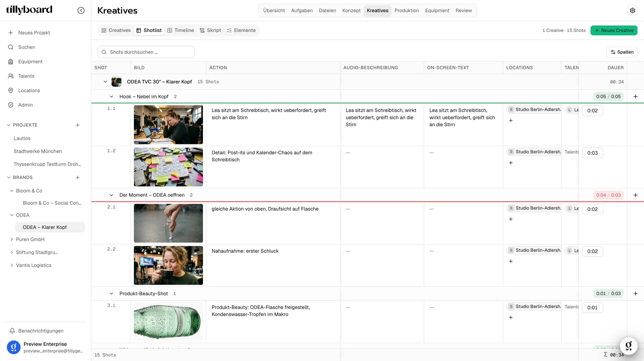
Task: Switch to the Übersicht tab
Action: [274, 11]
